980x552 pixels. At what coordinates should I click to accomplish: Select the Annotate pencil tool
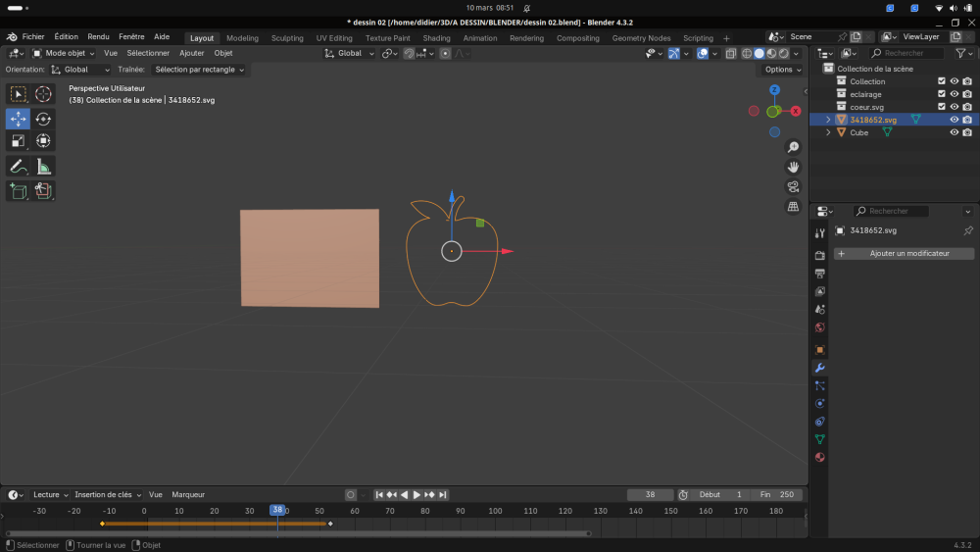[x=18, y=167]
